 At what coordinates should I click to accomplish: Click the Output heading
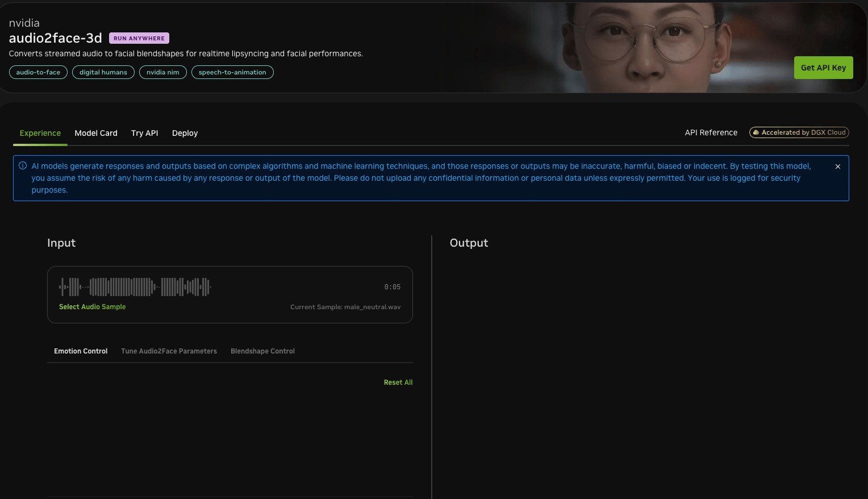[469, 243]
